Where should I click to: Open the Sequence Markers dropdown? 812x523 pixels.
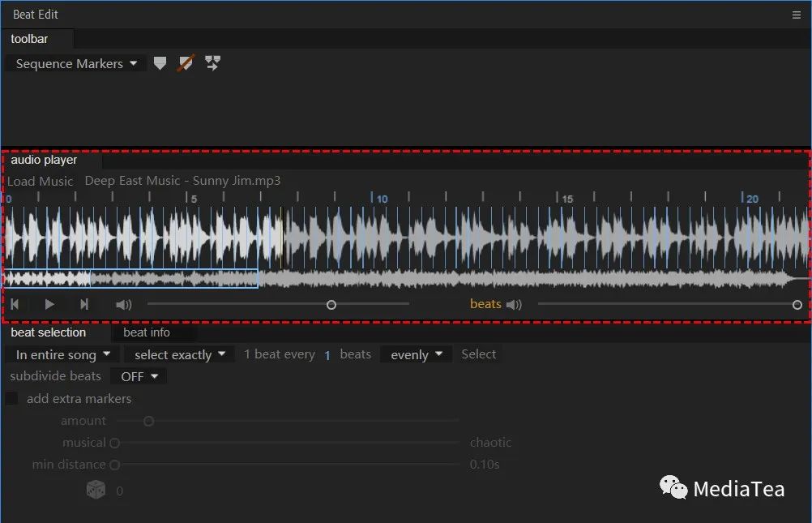click(75, 64)
